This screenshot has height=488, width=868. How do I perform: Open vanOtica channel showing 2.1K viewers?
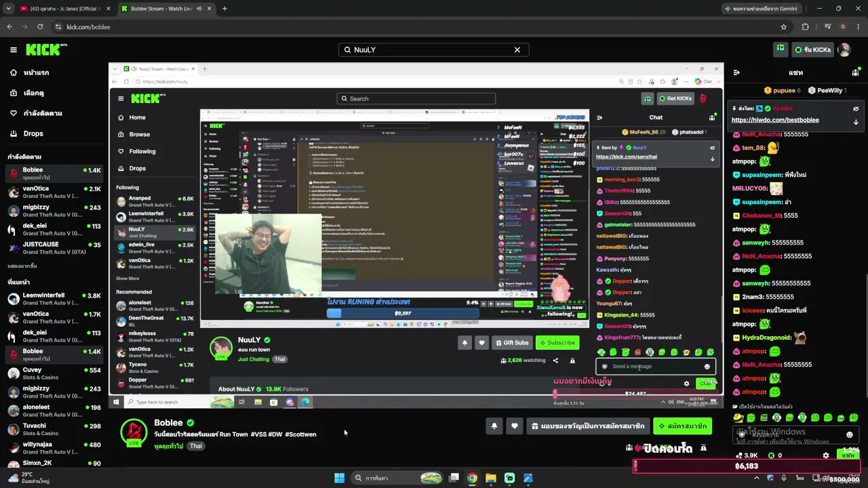54,192
